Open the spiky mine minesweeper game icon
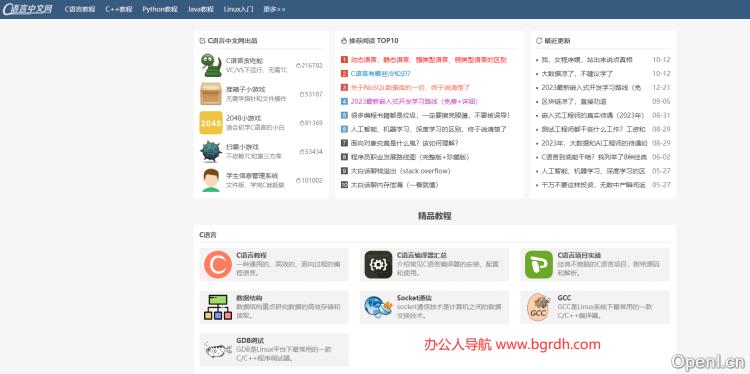 (x=210, y=151)
